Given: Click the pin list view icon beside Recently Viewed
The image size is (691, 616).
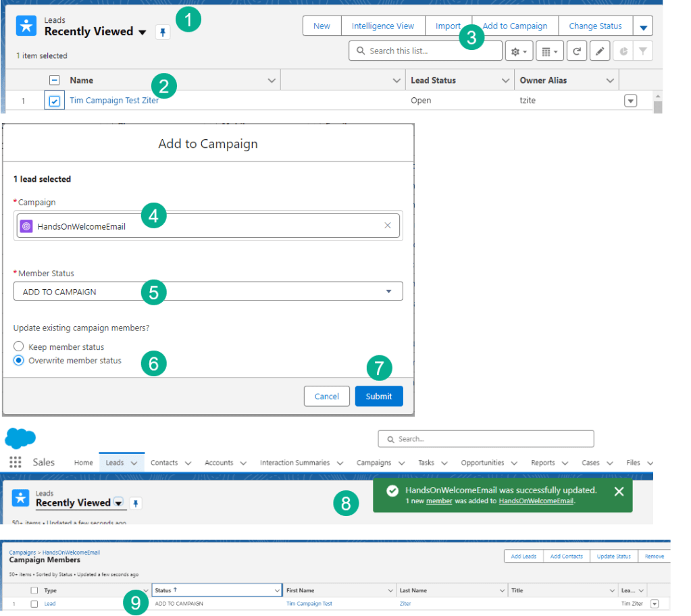Looking at the screenshot, I should point(163,32).
